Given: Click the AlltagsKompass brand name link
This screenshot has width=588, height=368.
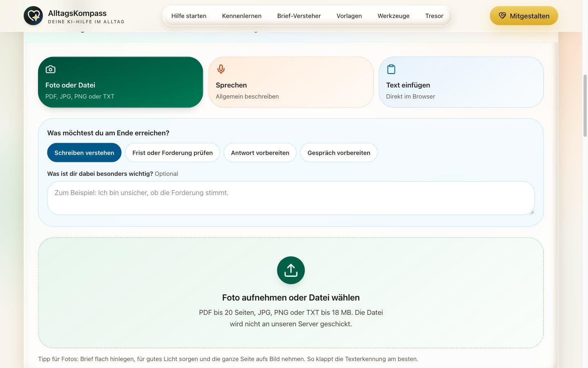Looking at the screenshot, I should (77, 13).
